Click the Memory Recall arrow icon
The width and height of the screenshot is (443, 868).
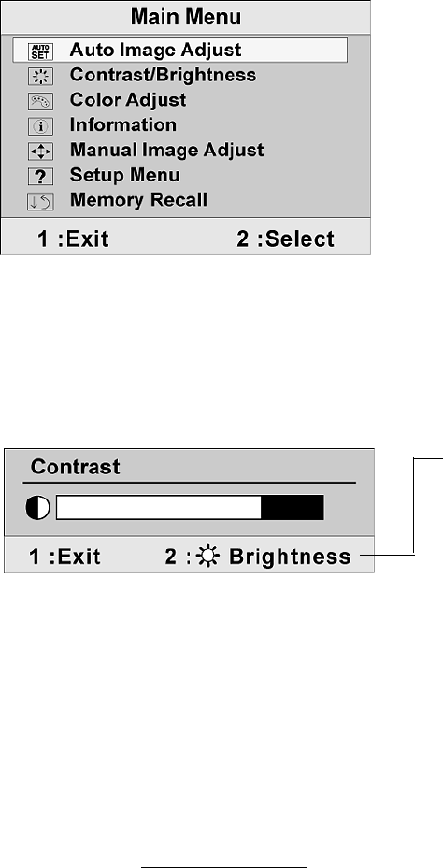(40, 202)
